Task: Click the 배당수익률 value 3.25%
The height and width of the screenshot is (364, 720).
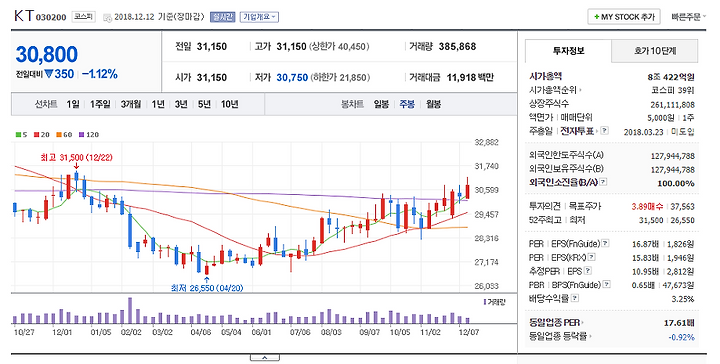Action: coord(683,299)
